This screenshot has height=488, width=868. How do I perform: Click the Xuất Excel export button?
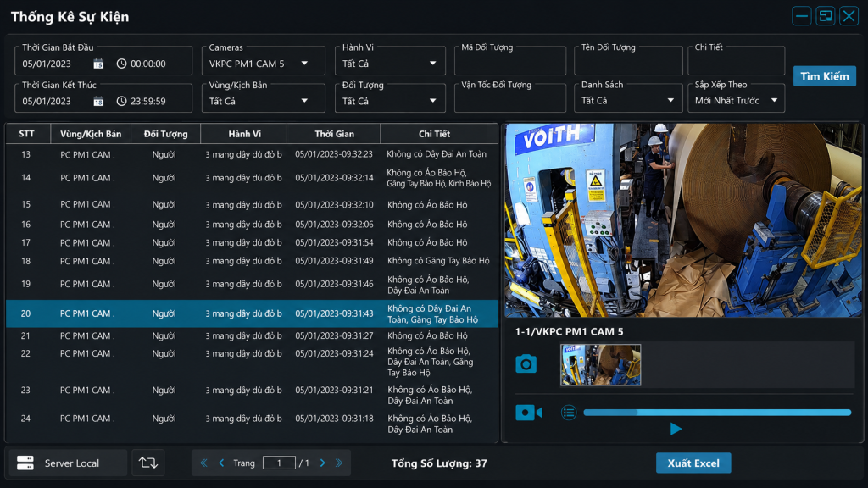pyautogui.click(x=693, y=463)
